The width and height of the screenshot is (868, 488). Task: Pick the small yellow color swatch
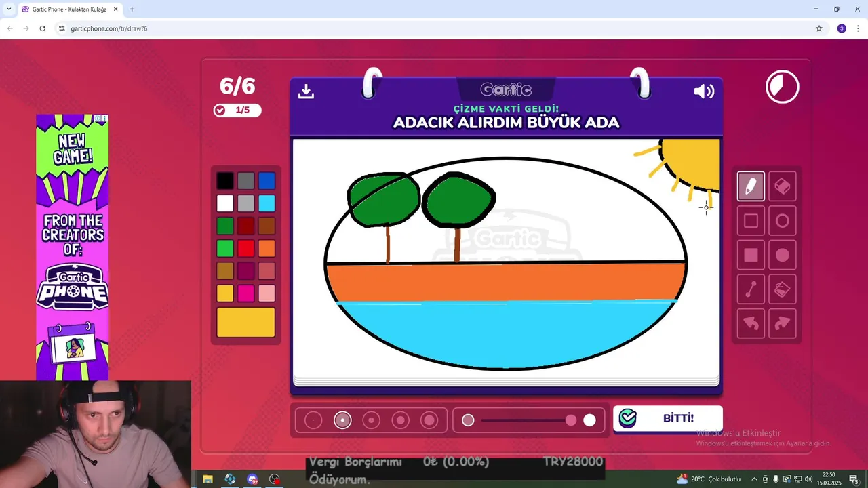[225, 293]
